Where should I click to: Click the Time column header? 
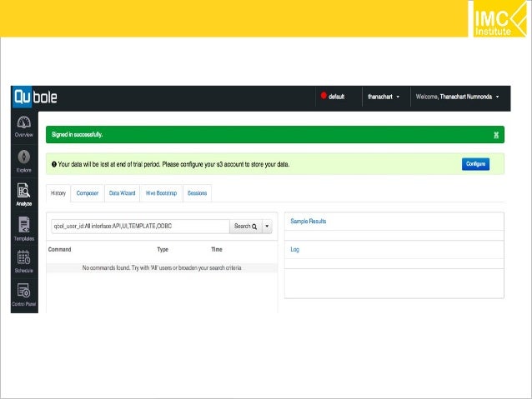[x=217, y=250]
